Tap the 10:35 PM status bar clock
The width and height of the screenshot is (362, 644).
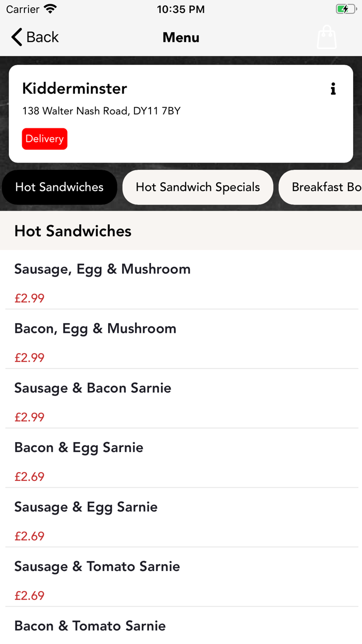180,9
